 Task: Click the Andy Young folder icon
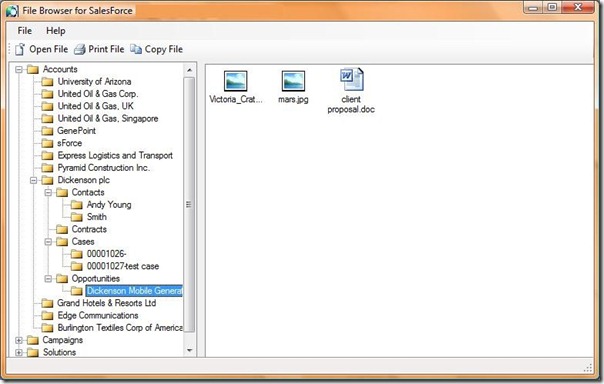click(x=77, y=205)
